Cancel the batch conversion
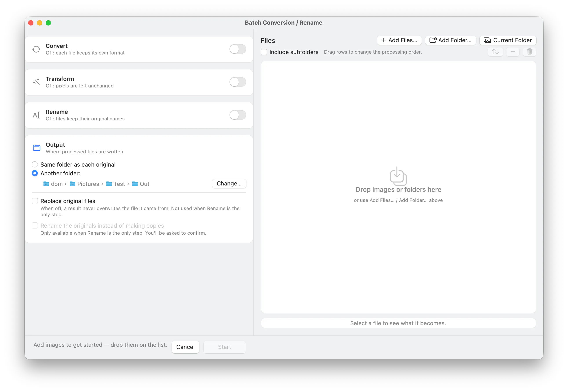Image resolution: width=568 pixels, height=392 pixels. click(185, 347)
